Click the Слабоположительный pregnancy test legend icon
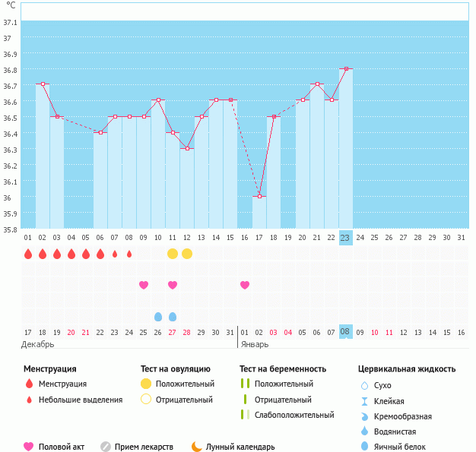 pos(245,415)
